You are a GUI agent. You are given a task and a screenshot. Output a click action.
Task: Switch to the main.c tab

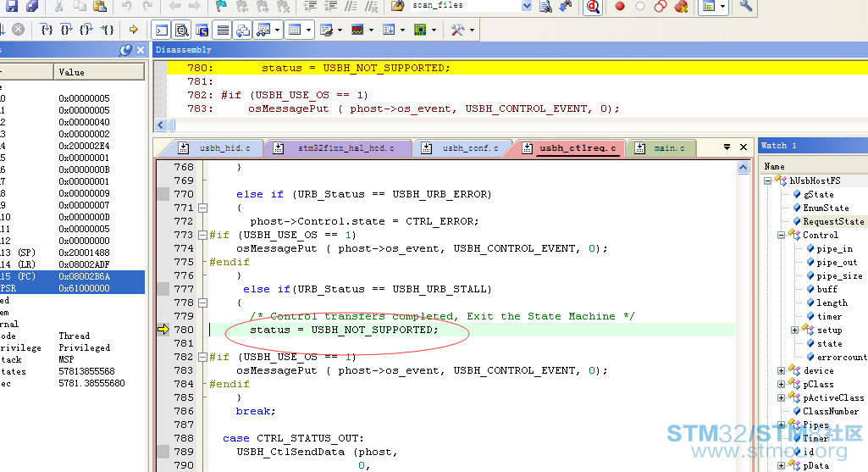pyautogui.click(x=662, y=148)
